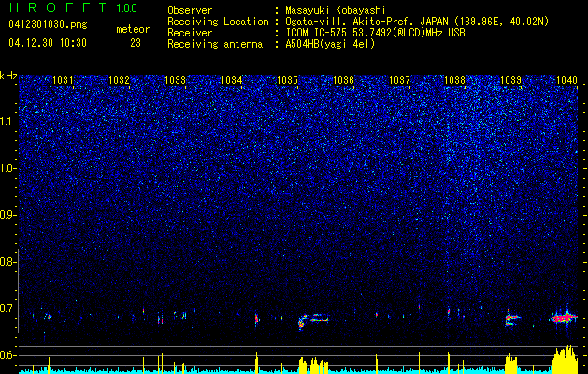Screen dimensions: 588x374
Task: Click time marker 1037
Action: click(399, 79)
